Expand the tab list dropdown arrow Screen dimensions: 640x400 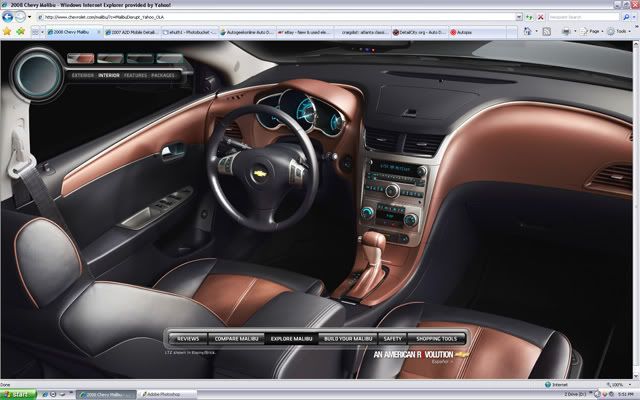coord(42,32)
